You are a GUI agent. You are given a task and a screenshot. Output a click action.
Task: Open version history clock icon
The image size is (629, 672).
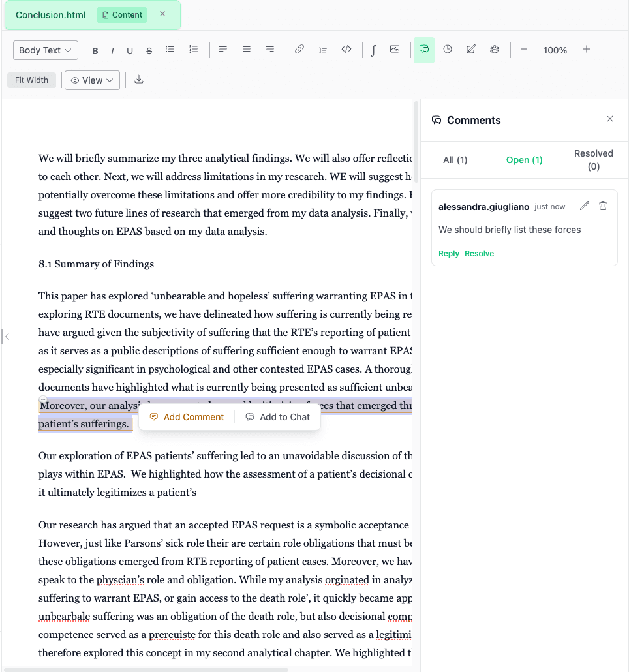(x=448, y=50)
